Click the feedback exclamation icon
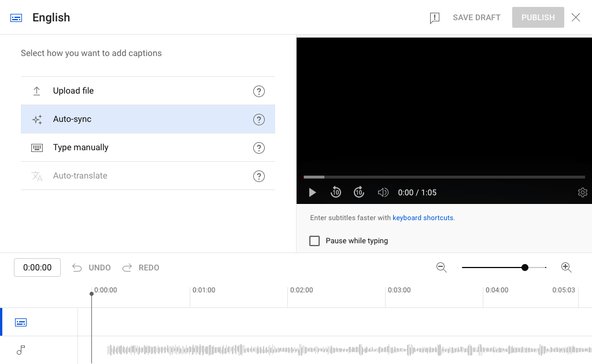The image size is (592, 364). click(x=434, y=17)
